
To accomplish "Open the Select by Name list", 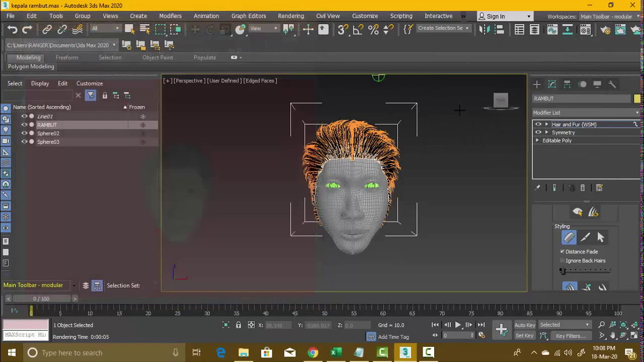I will tap(144, 29).
